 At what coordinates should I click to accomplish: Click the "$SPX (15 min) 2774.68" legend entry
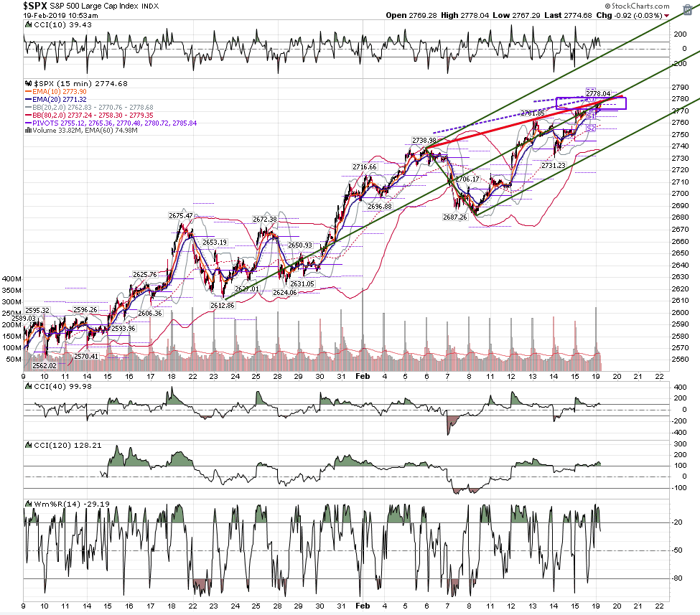[x=80, y=83]
